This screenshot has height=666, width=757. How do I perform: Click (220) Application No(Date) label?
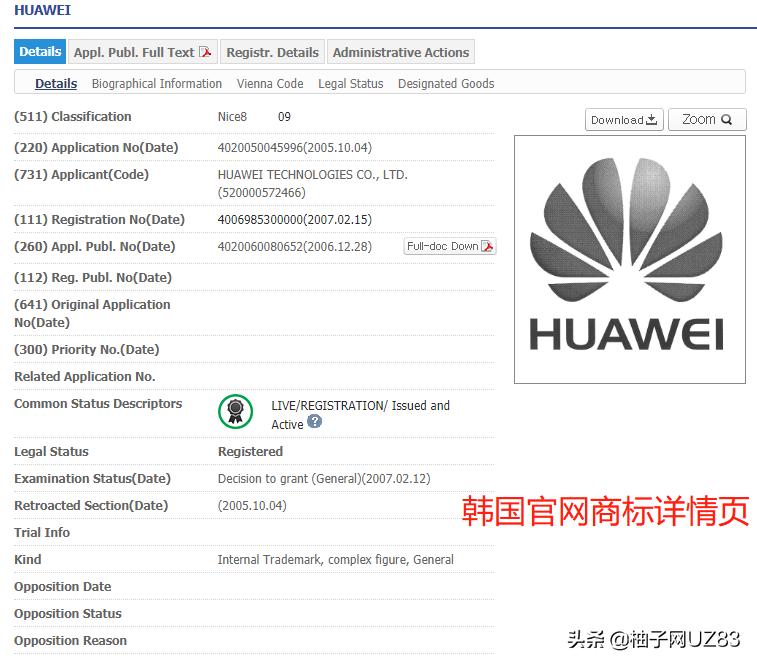tap(96, 148)
